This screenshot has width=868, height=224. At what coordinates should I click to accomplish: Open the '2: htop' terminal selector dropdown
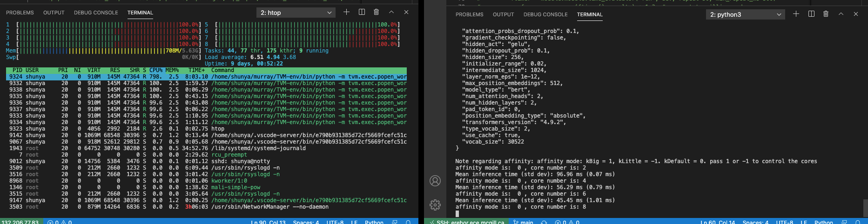click(296, 13)
